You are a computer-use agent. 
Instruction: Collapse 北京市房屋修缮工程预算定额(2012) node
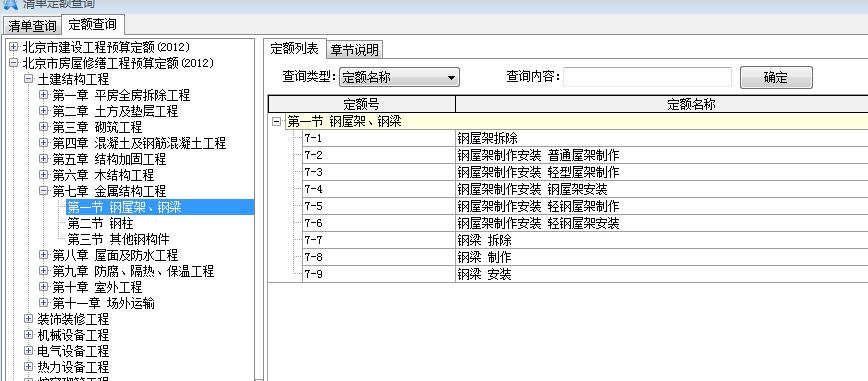pos(14,63)
